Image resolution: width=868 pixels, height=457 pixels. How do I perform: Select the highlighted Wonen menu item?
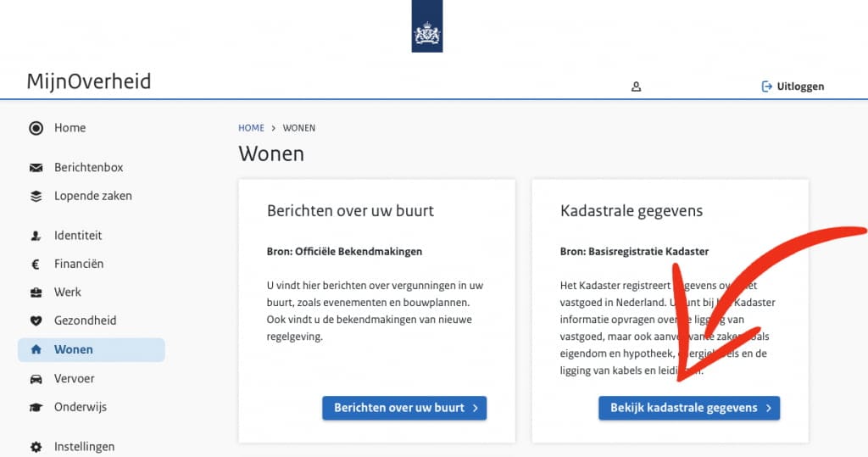coord(92,349)
